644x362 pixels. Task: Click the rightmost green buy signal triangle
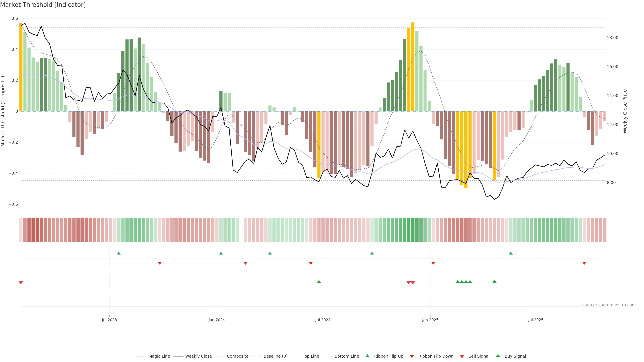(x=494, y=282)
